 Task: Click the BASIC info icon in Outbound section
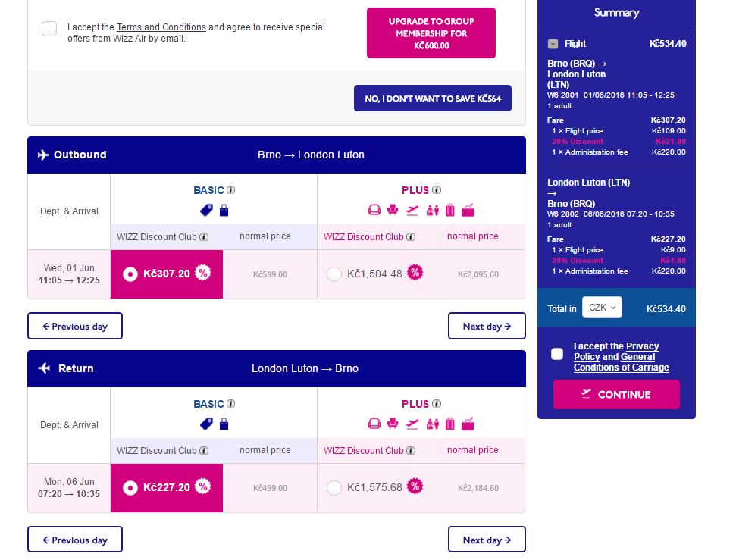click(231, 191)
